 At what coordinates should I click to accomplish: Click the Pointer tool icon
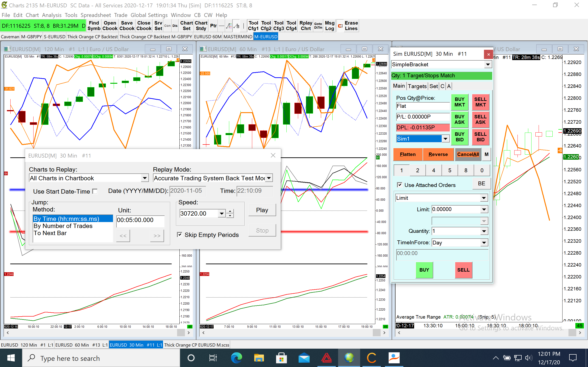(213, 26)
